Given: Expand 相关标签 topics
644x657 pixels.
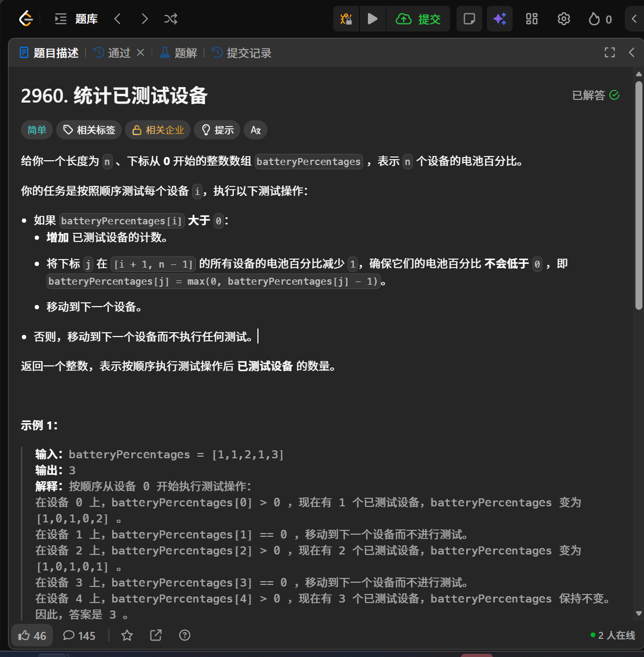Looking at the screenshot, I should (x=89, y=130).
